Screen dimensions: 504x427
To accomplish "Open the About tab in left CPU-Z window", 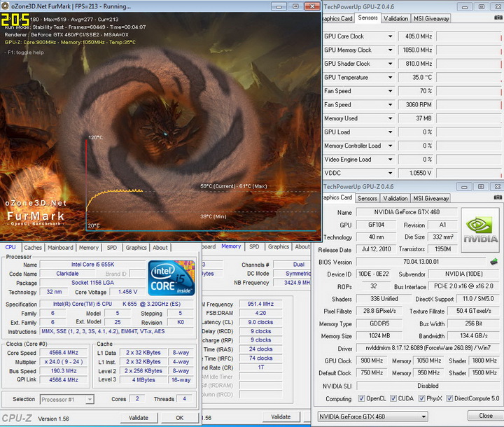I will click(160, 248).
